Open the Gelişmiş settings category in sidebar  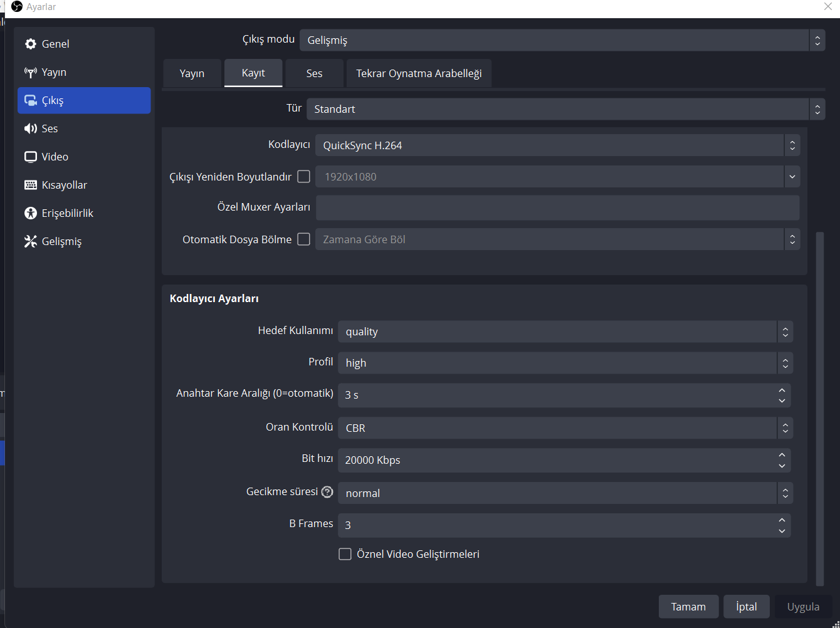[x=84, y=241]
